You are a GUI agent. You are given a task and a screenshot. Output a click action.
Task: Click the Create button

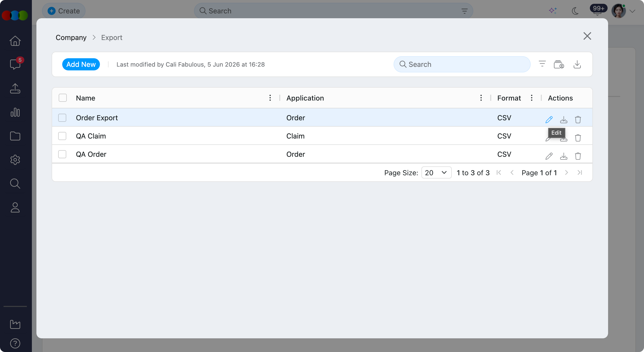click(x=64, y=11)
